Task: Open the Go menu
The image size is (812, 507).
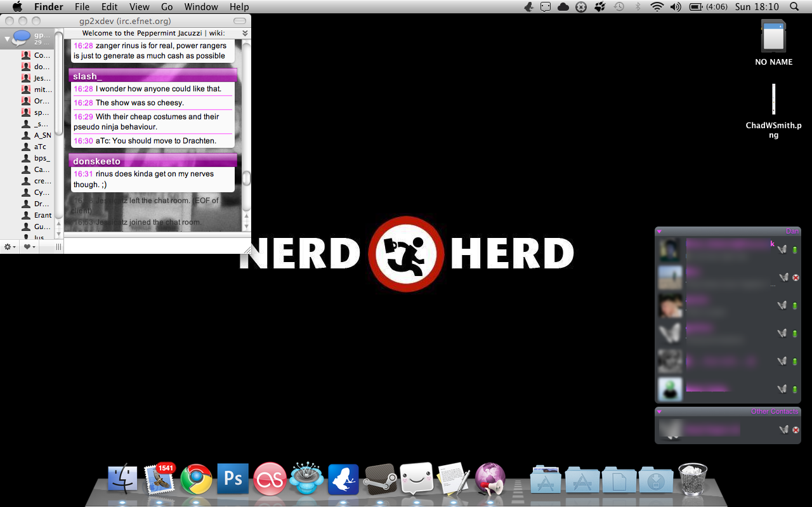Action: tap(167, 7)
